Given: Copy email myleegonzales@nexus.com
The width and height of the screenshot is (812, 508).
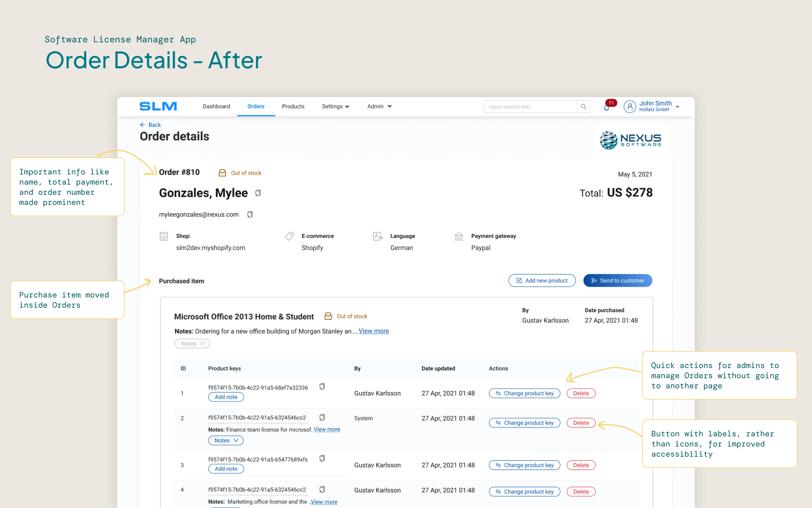Looking at the screenshot, I should pos(250,214).
